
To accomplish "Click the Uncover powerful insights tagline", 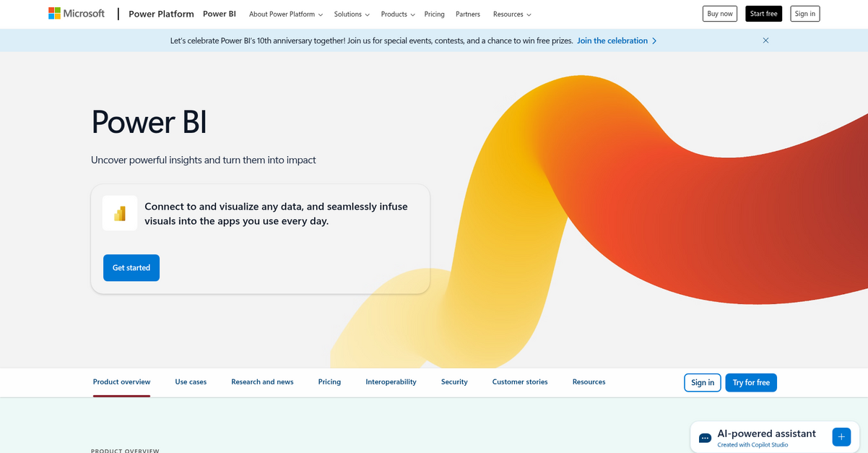I will pyautogui.click(x=204, y=160).
